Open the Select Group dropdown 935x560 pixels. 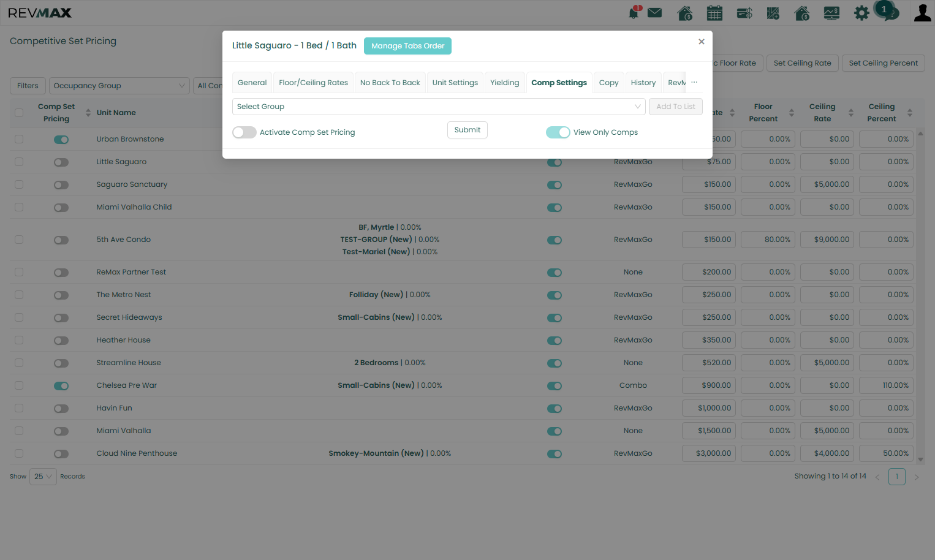pyautogui.click(x=439, y=107)
